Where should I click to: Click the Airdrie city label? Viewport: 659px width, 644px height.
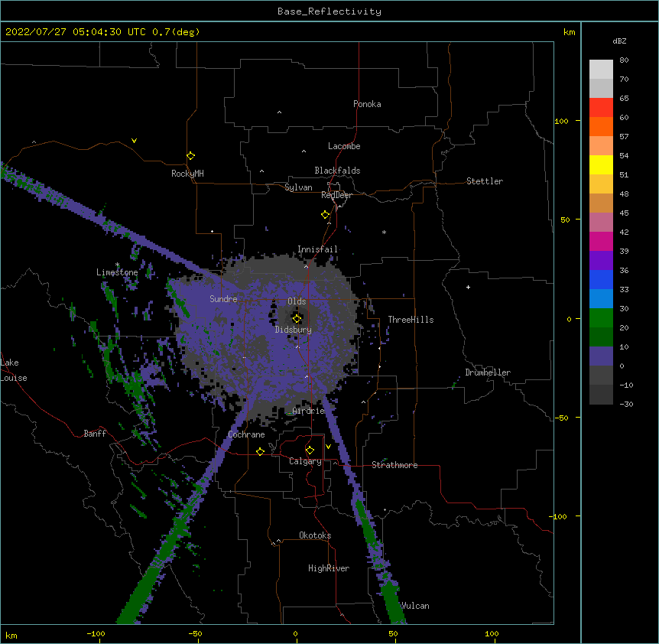[309, 411]
